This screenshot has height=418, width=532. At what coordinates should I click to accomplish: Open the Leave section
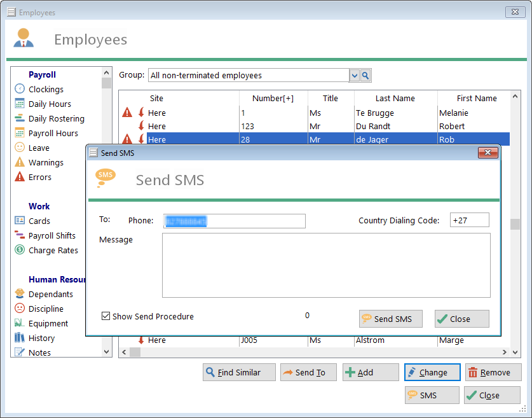coord(36,148)
